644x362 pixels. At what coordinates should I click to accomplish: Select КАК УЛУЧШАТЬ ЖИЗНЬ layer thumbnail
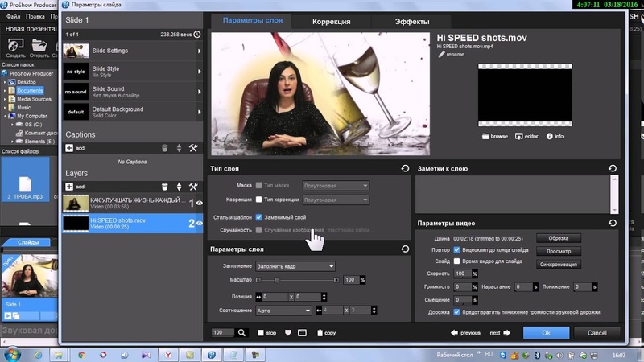click(76, 204)
